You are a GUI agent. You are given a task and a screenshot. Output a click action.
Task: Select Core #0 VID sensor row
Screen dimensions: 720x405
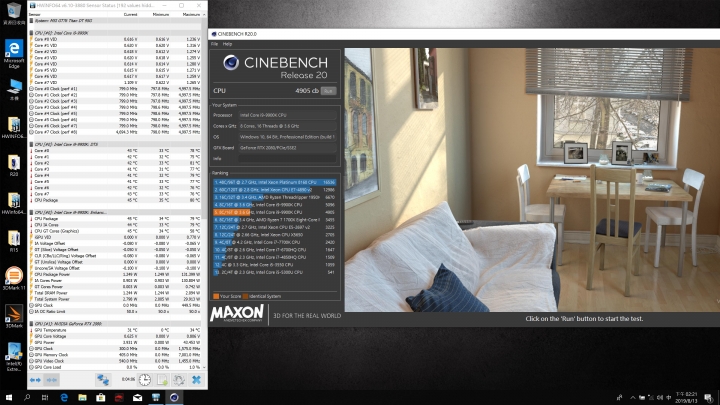pos(115,39)
